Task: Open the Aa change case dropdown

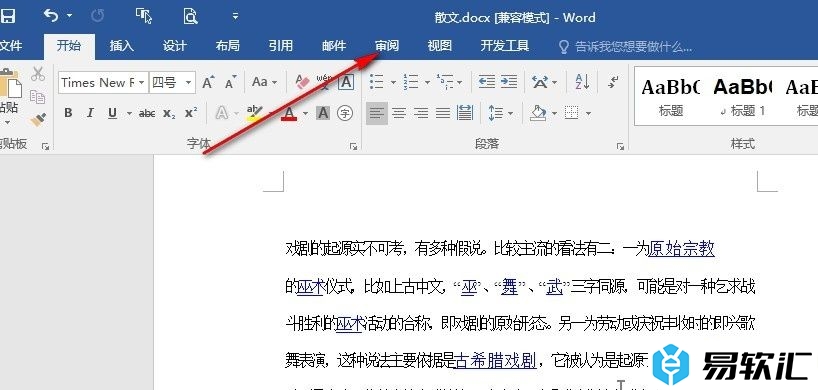Action: pyautogui.click(x=264, y=82)
